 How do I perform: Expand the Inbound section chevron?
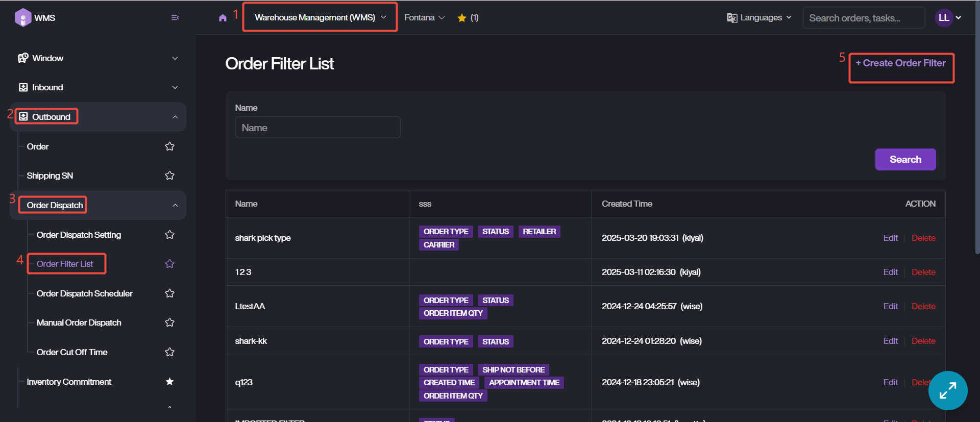(175, 87)
